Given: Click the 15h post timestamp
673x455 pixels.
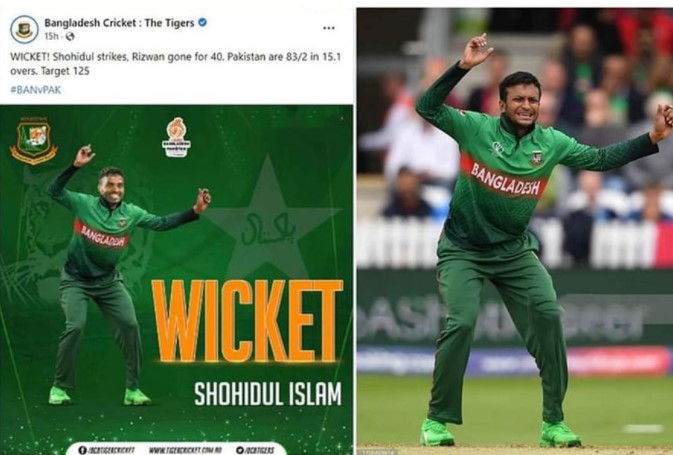Looking at the screenshot, I should click(x=51, y=36).
